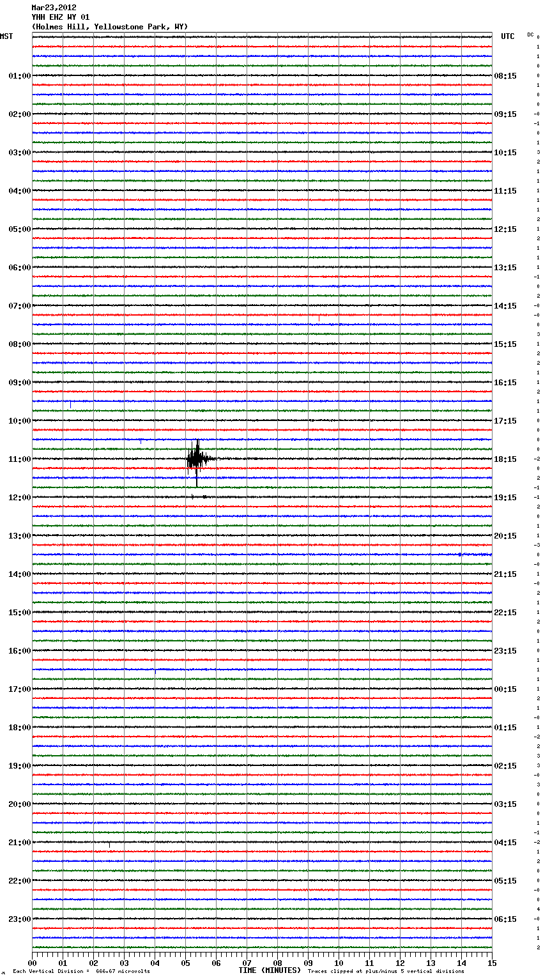Image resolution: width=543 pixels, height=980 pixels.
Task: Select the 04:00 MST time label
Action: 20,191
